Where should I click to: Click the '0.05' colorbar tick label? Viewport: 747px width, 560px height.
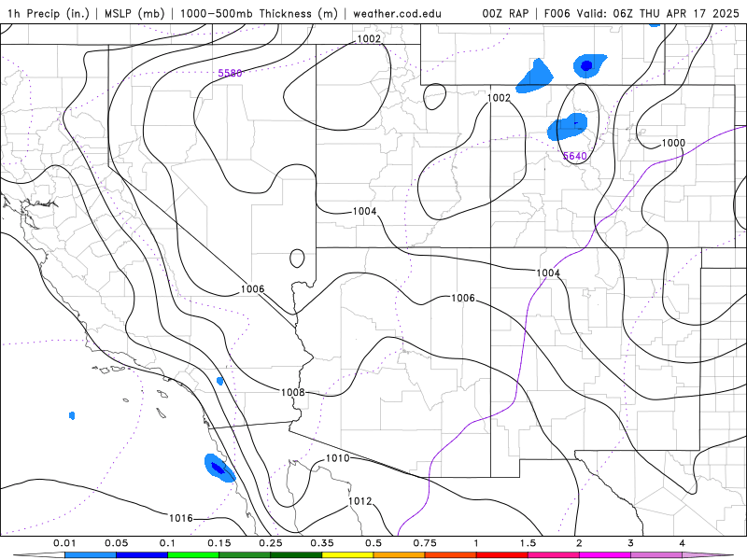pyautogui.click(x=116, y=543)
